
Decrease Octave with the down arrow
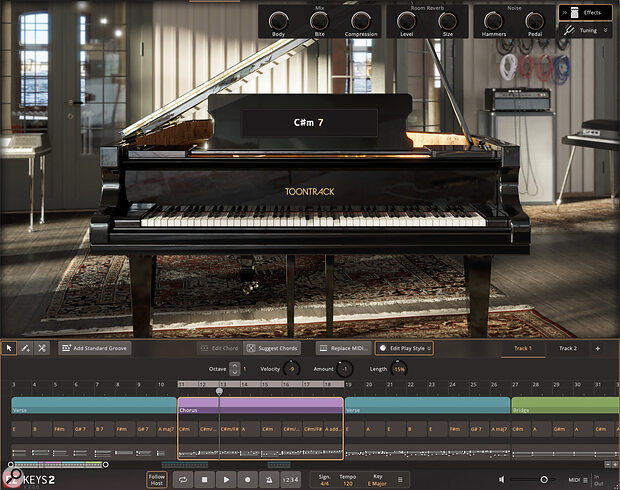coord(234,373)
